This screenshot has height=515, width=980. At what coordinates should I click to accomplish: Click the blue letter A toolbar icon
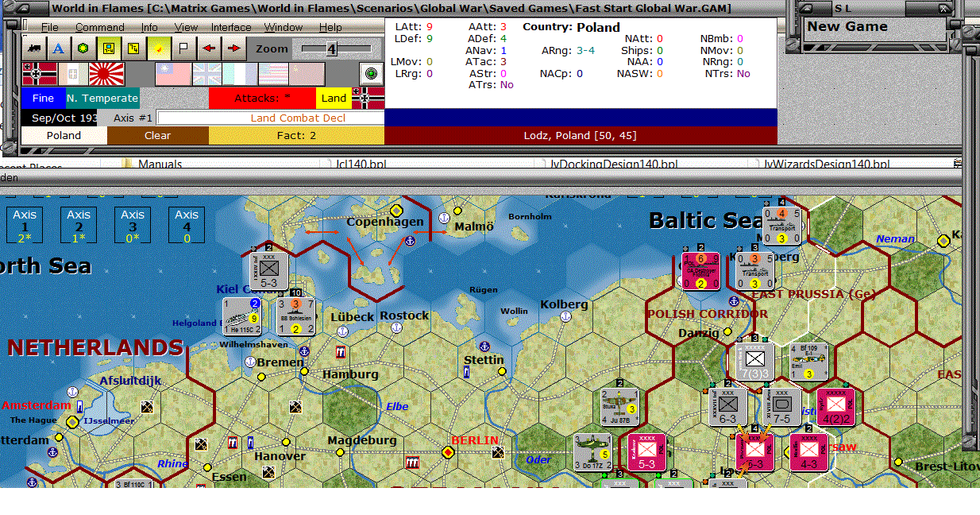tap(58, 48)
